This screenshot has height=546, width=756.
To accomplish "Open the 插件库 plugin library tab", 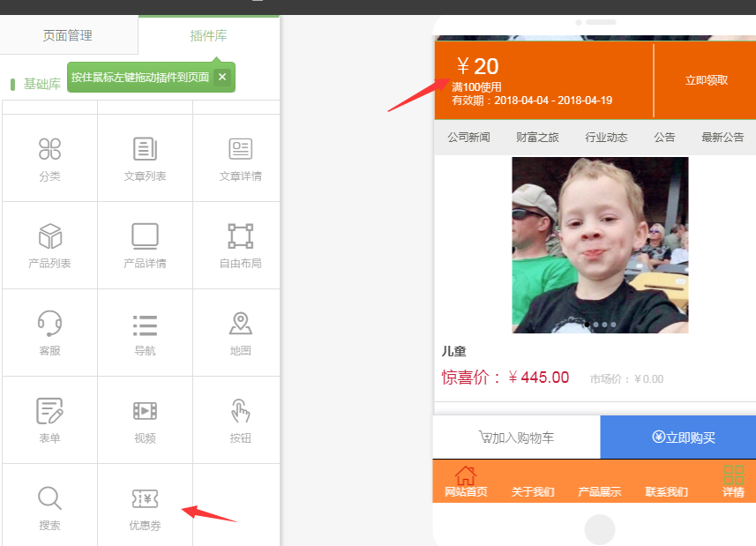I will 209,36.
